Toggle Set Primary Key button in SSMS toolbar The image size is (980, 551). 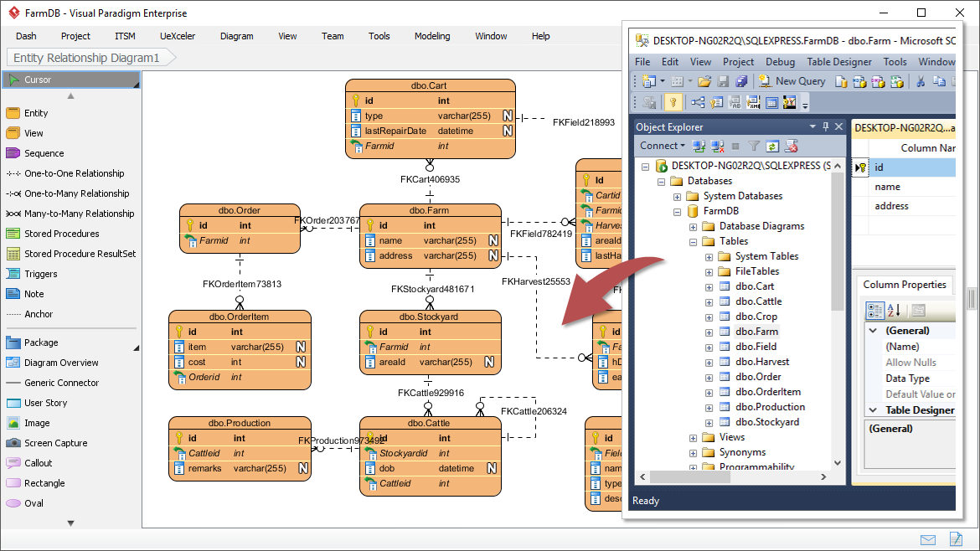click(x=673, y=102)
